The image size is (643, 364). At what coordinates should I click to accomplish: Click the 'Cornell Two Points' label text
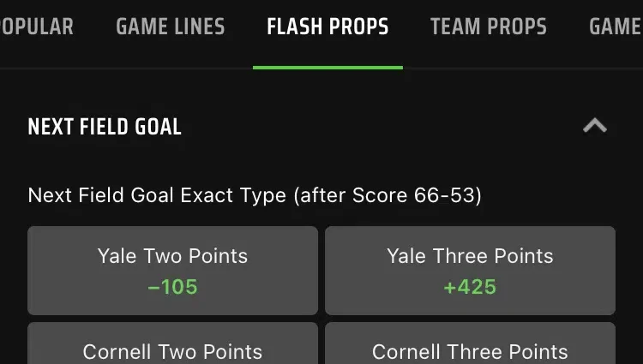pyautogui.click(x=172, y=352)
